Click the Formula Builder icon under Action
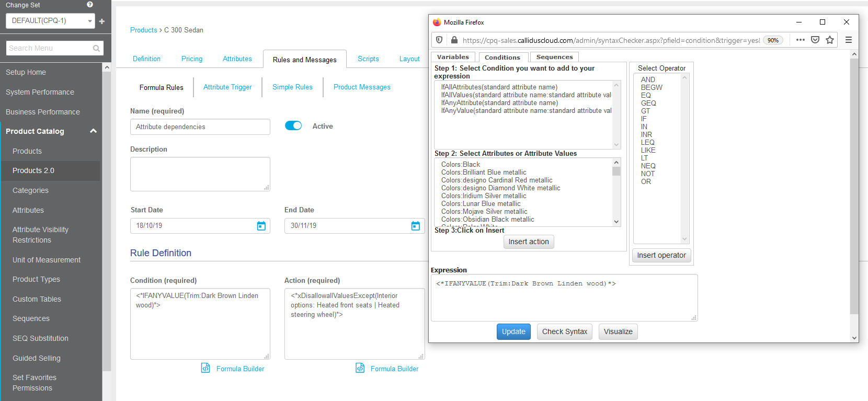 [360, 368]
